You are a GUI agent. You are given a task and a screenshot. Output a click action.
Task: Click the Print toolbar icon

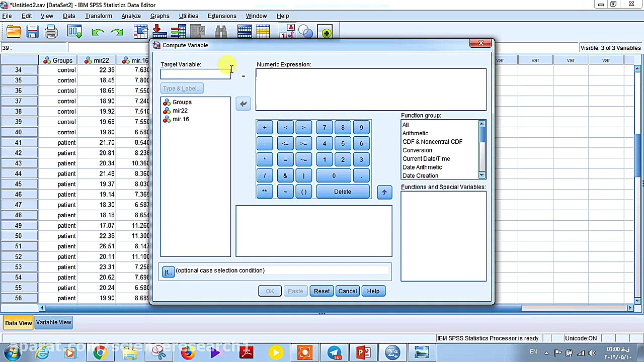(x=51, y=33)
